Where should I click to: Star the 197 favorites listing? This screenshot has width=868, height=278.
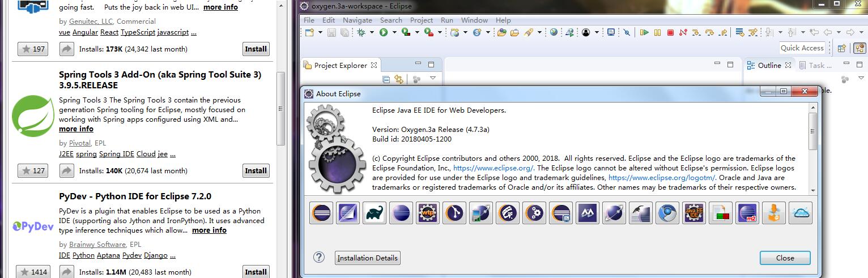32,49
